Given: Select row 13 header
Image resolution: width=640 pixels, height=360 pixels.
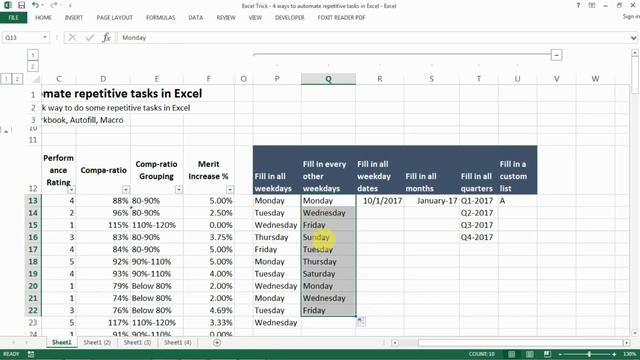Looking at the screenshot, I should pos(33,201).
